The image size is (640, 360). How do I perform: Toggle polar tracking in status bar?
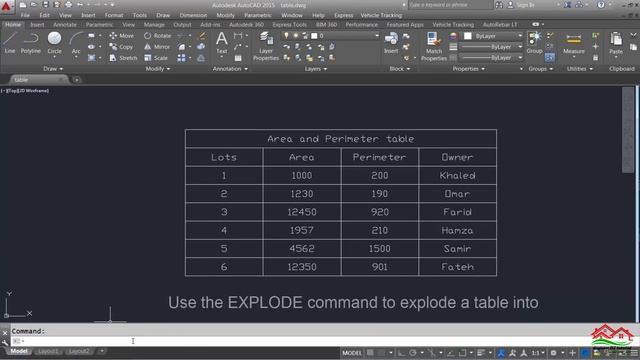(x=413, y=353)
